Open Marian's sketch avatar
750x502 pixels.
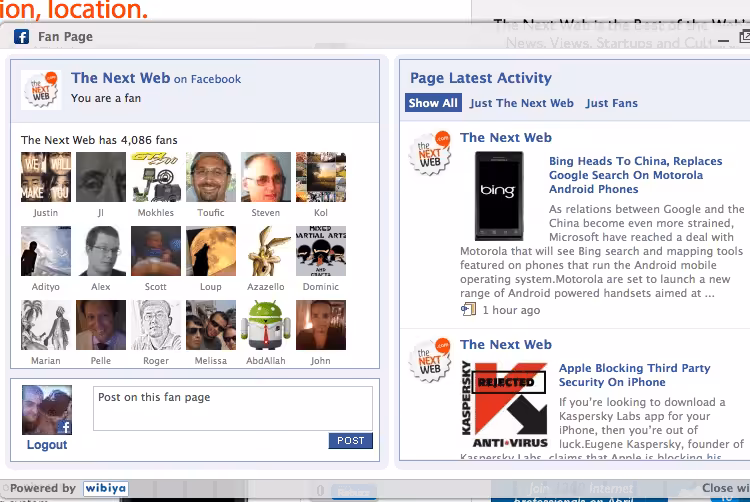[46, 325]
